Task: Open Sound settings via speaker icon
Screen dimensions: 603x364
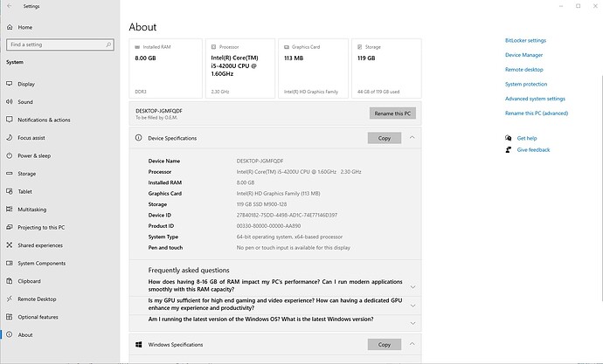Action: coord(9,102)
